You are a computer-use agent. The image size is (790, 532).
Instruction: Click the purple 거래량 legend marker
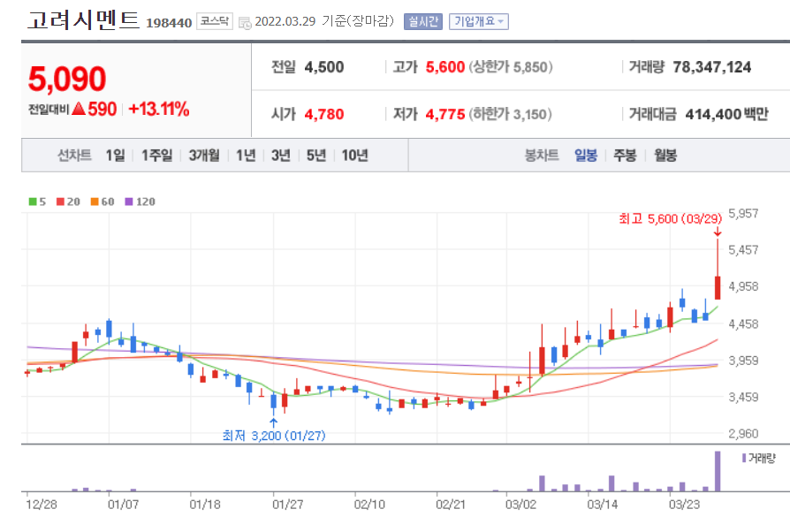click(744, 458)
